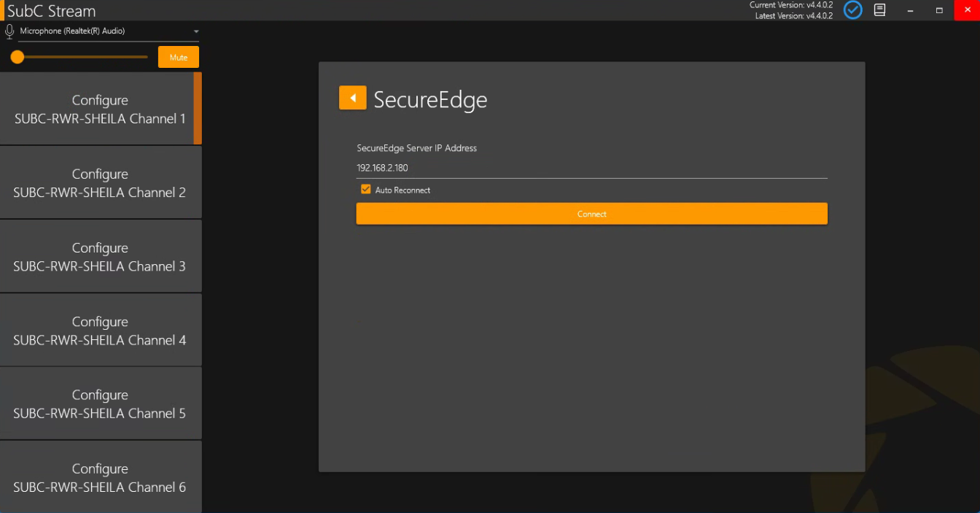
Task: Click the SecureEdge Server IP Address field
Action: pyautogui.click(x=591, y=168)
